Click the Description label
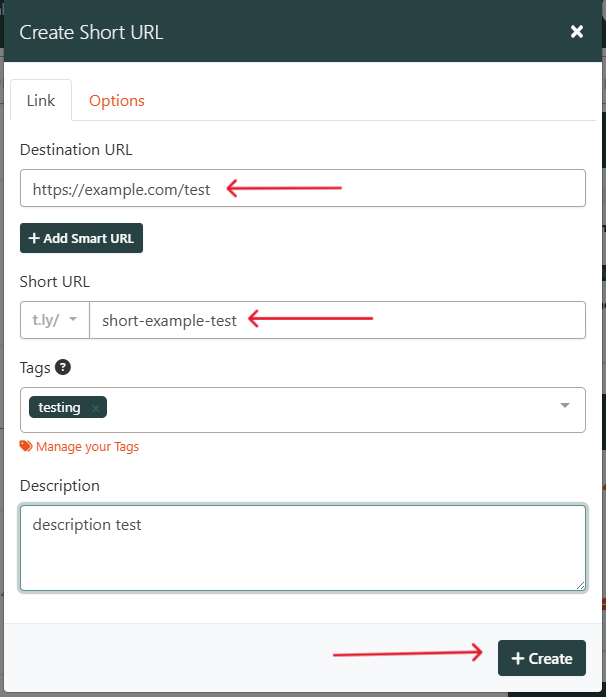This screenshot has width=606, height=697. 60,486
